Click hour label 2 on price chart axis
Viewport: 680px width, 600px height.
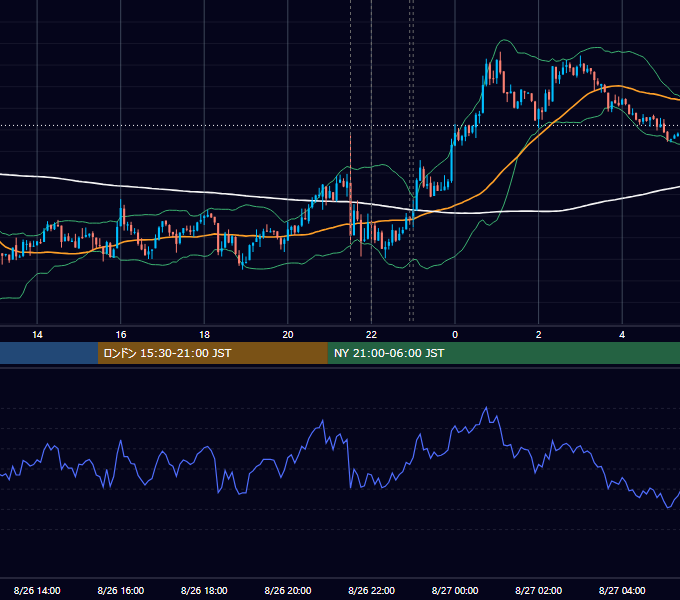539,335
